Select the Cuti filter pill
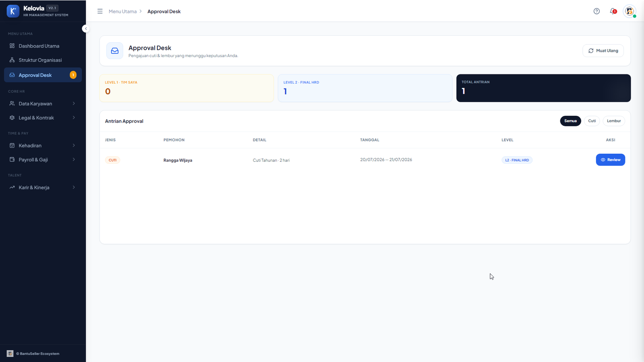Viewport: 644px width, 362px height. click(592, 121)
